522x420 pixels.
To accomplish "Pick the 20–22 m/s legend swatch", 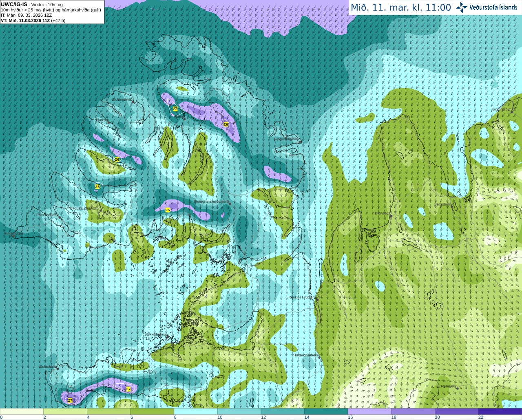I will pyautogui.click(x=457, y=411).
